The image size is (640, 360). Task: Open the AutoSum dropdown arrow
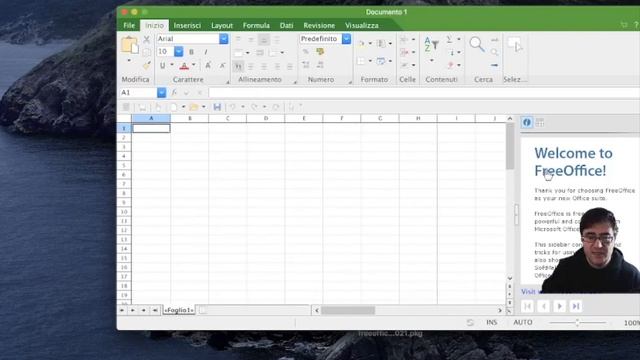point(458,39)
